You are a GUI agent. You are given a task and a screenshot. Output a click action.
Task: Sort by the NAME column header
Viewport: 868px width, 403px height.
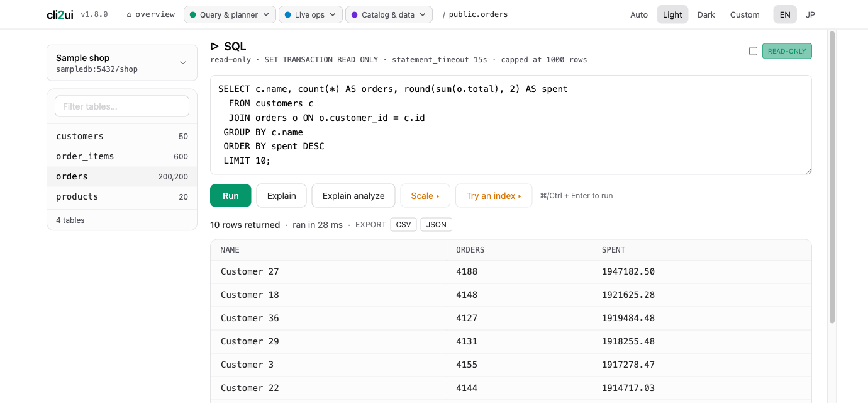pyautogui.click(x=230, y=250)
